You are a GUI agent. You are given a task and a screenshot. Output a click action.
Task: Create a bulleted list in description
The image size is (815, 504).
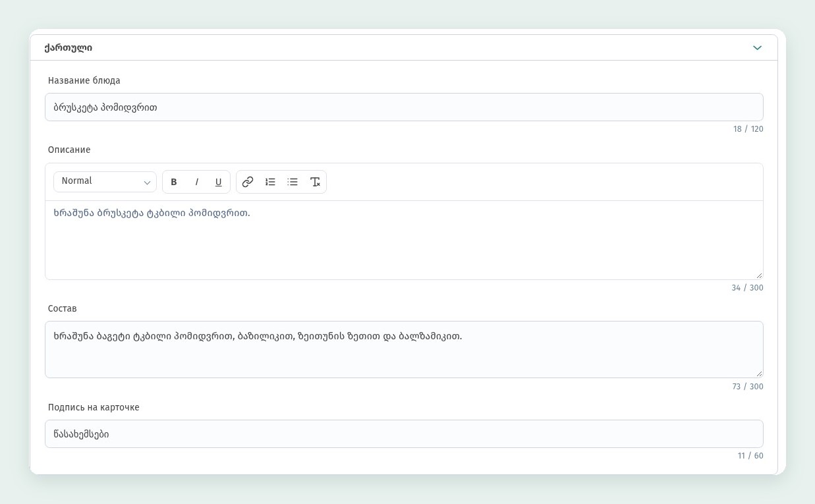click(293, 182)
